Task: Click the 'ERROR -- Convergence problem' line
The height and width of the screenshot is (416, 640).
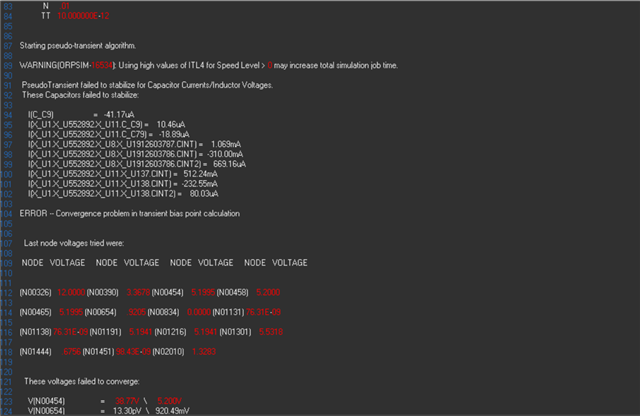Action: 130,214
